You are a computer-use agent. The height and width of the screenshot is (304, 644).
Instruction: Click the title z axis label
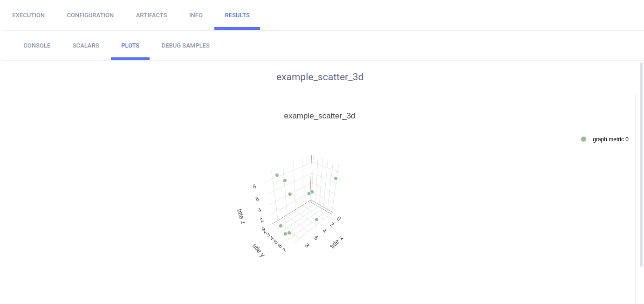click(241, 217)
